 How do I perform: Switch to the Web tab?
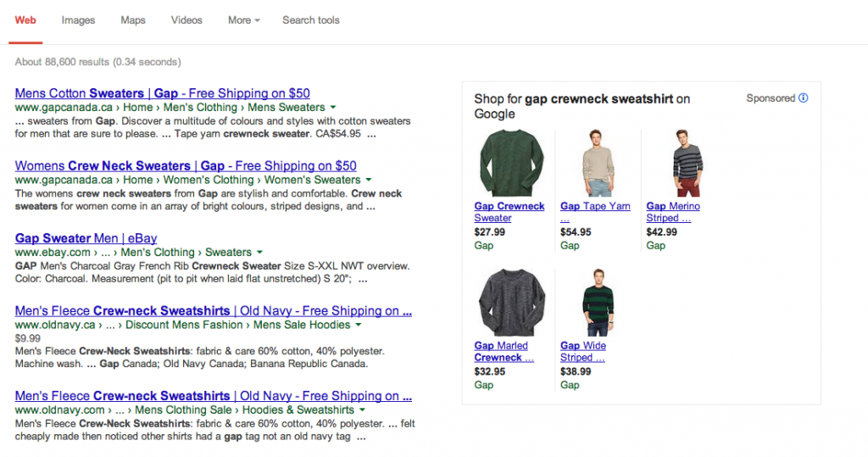pyautogui.click(x=25, y=20)
